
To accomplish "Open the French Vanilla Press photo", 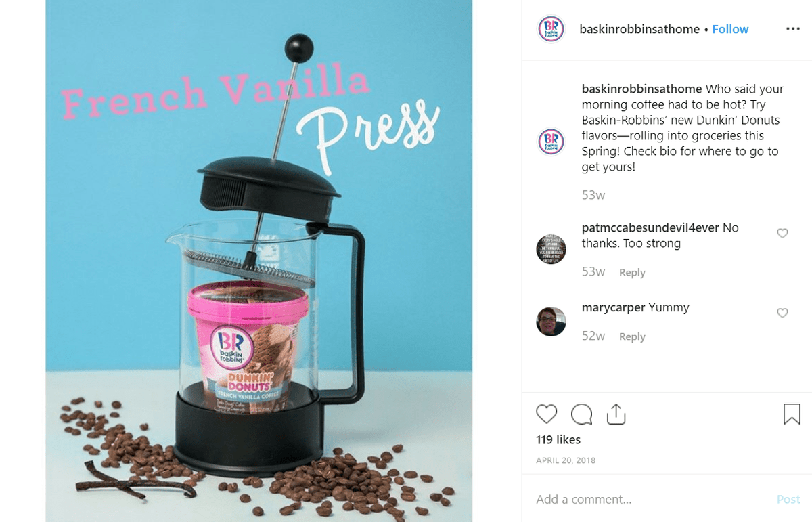I will 259,261.
